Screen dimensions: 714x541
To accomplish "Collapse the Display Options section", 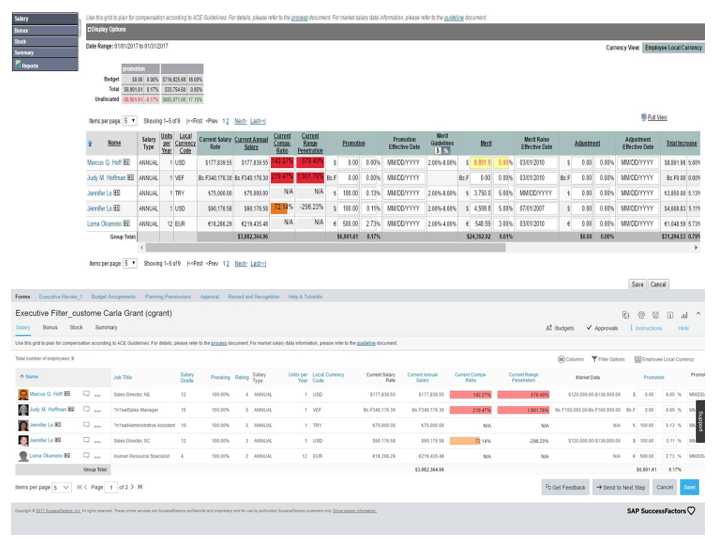I will point(90,29).
